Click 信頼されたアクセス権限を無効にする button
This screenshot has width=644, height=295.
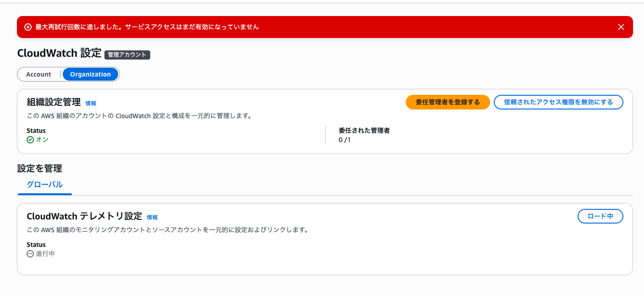click(x=558, y=102)
